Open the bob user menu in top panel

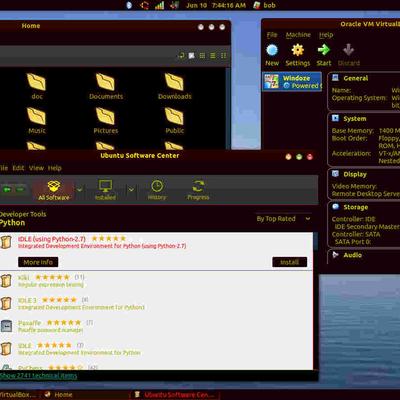[x=265, y=5]
